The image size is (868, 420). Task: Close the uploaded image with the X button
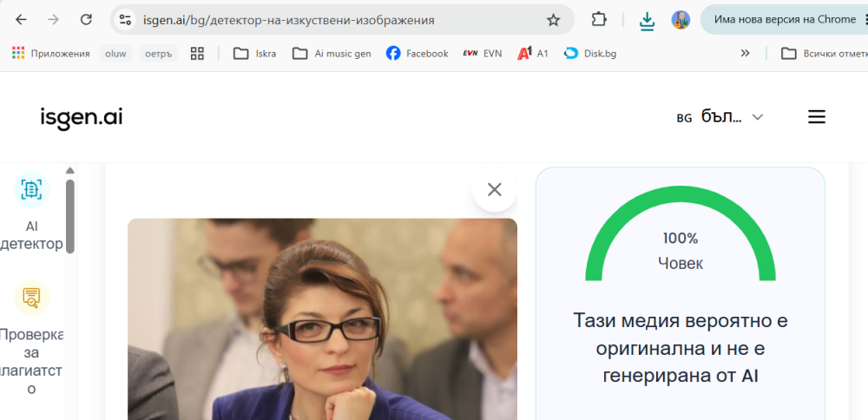[495, 190]
